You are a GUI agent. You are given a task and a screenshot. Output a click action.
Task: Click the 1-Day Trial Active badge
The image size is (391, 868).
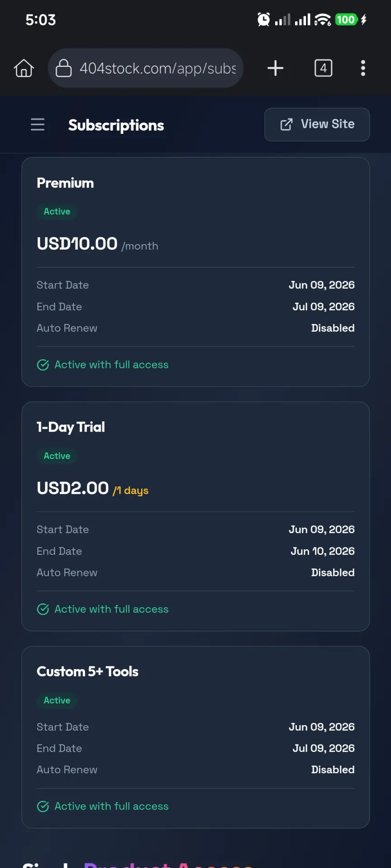coord(57,456)
